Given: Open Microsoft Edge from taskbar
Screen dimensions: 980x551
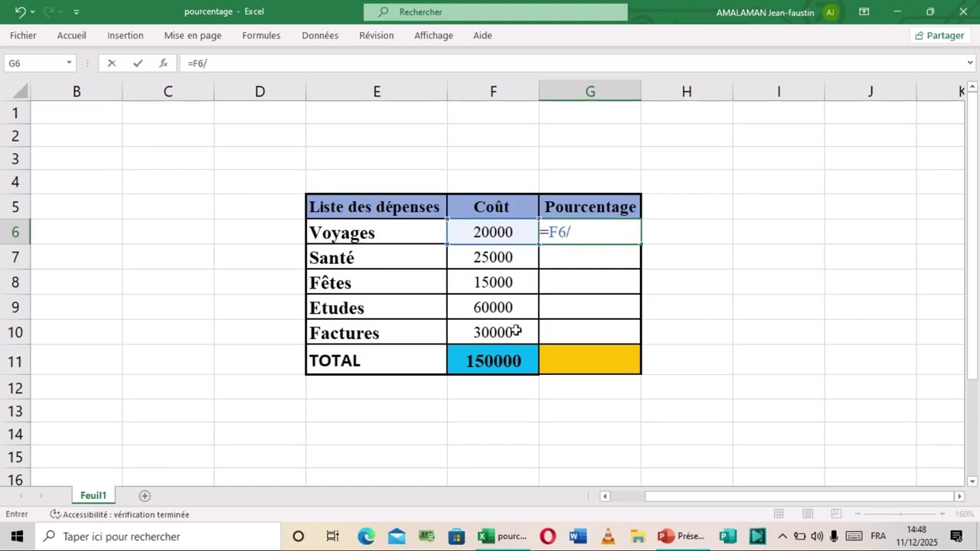Looking at the screenshot, I should point(366,536).
